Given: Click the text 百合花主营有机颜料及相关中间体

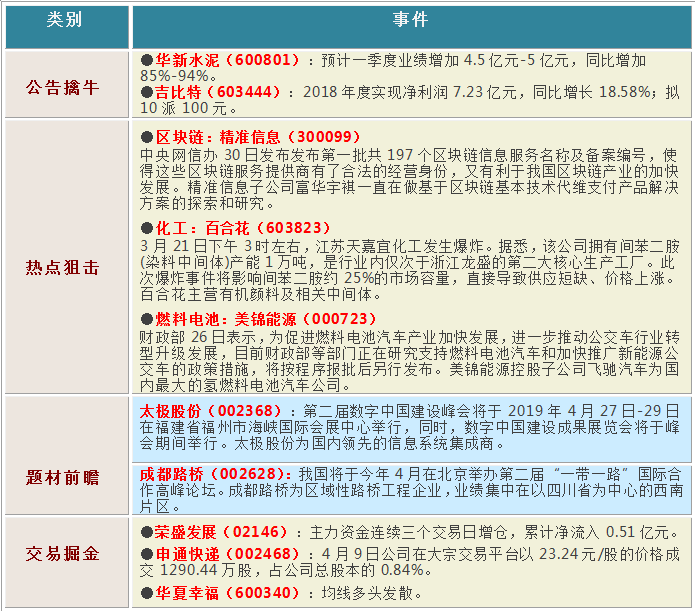Looking at the screenshot, I should [x=256, y=294].
